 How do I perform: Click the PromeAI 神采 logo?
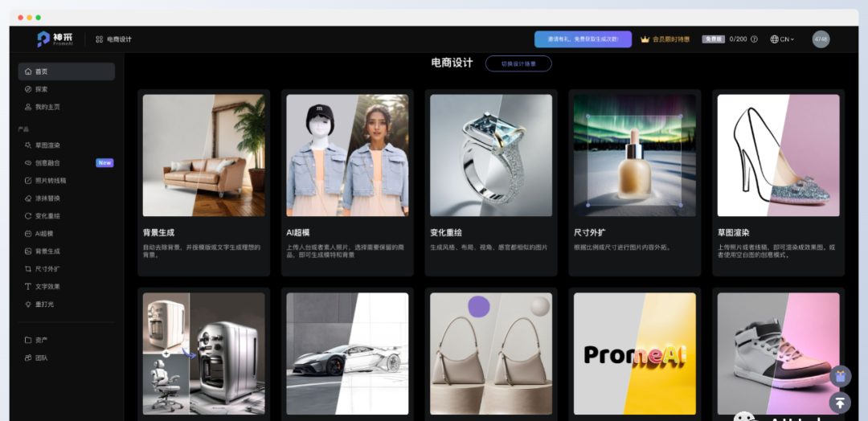55,39
